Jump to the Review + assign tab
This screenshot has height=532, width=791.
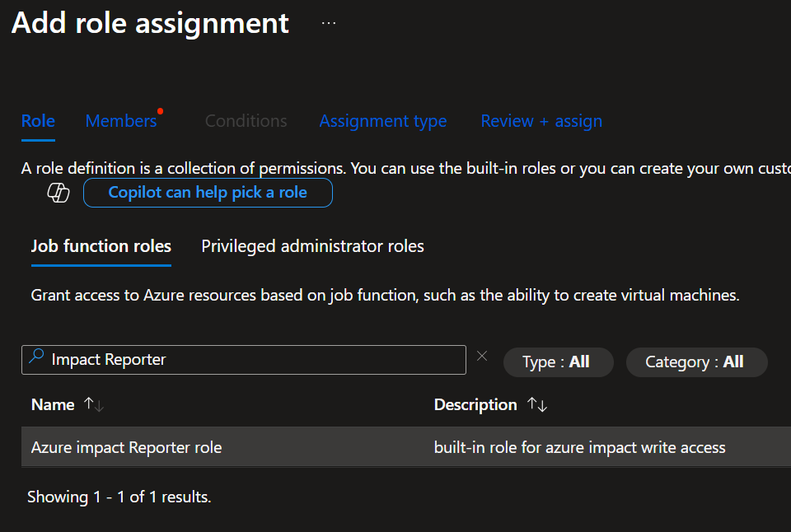point(541,121)
